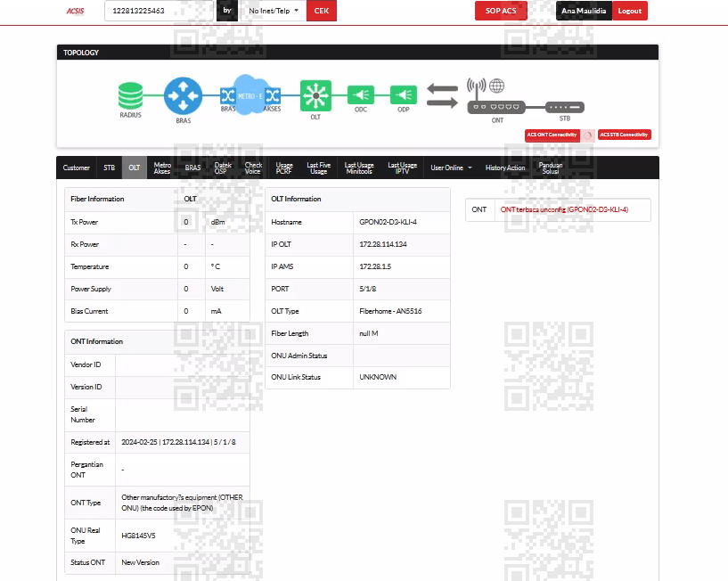Click the bidirectional arrows icon in topology
Screen dimensions: 728x581
[x=442, y=95]
